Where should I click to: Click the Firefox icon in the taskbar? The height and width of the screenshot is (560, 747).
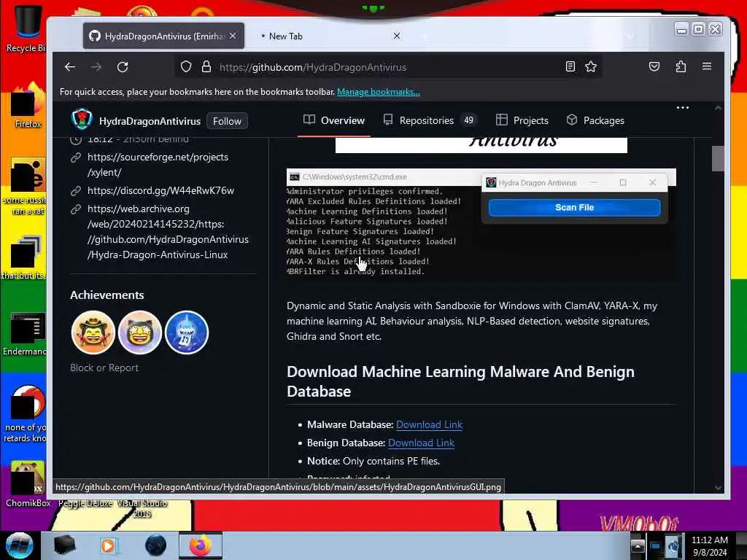tap(200, 545)
